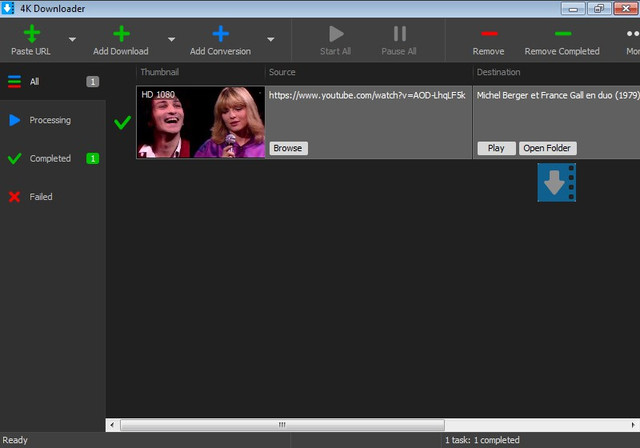Click the three-bar All list icon
This screenshot has width=640, height=448.
coord(14,82)
